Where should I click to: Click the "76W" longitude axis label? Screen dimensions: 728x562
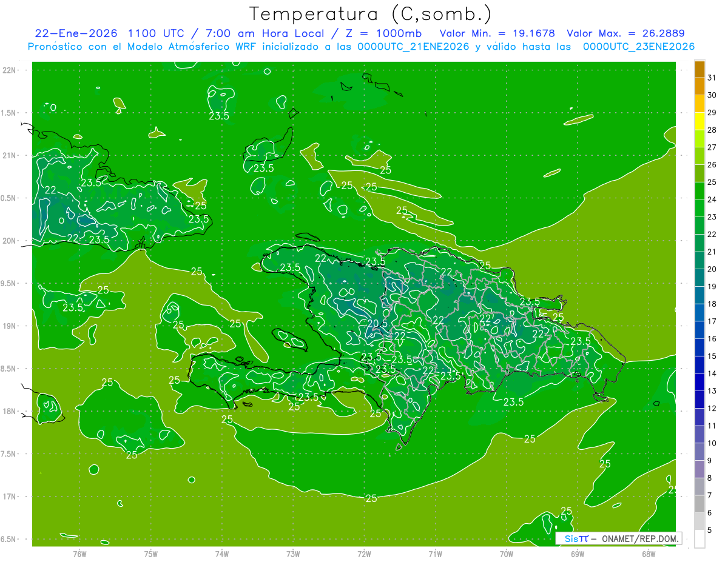coord(79,554)
